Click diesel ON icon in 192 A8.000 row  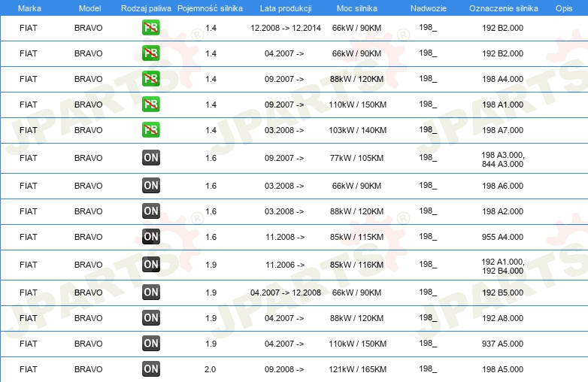[150, 317]
